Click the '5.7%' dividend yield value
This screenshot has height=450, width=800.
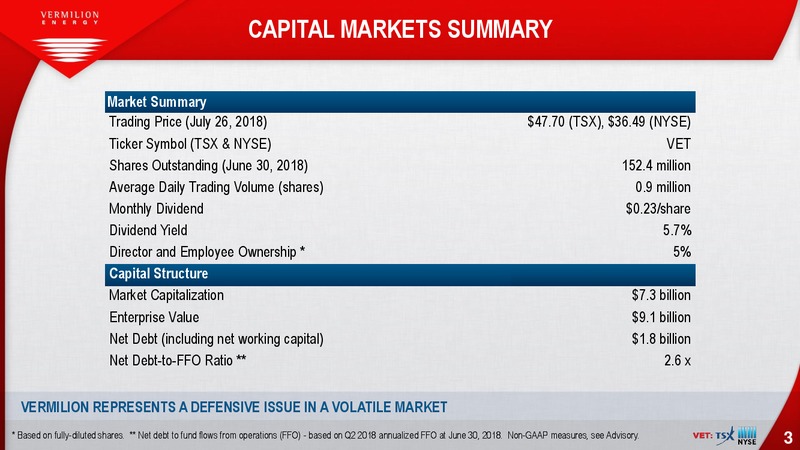click(x=677, y=231)
